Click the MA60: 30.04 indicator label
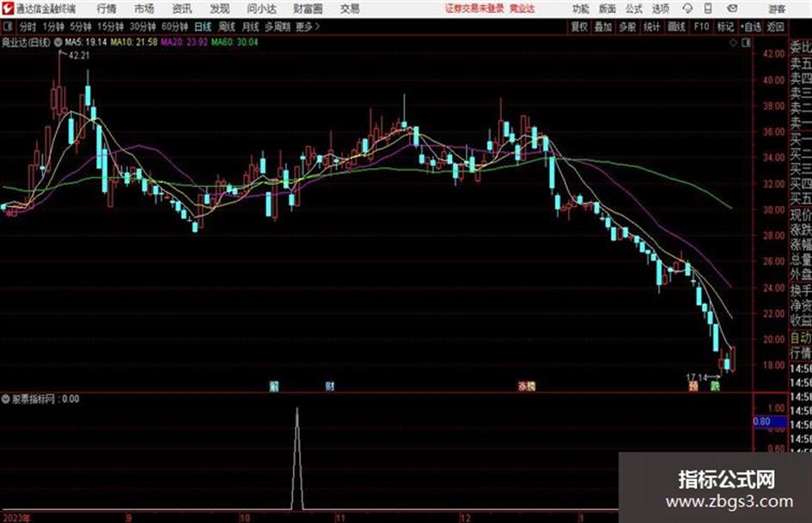812x523 pixels. click(235, 42)
